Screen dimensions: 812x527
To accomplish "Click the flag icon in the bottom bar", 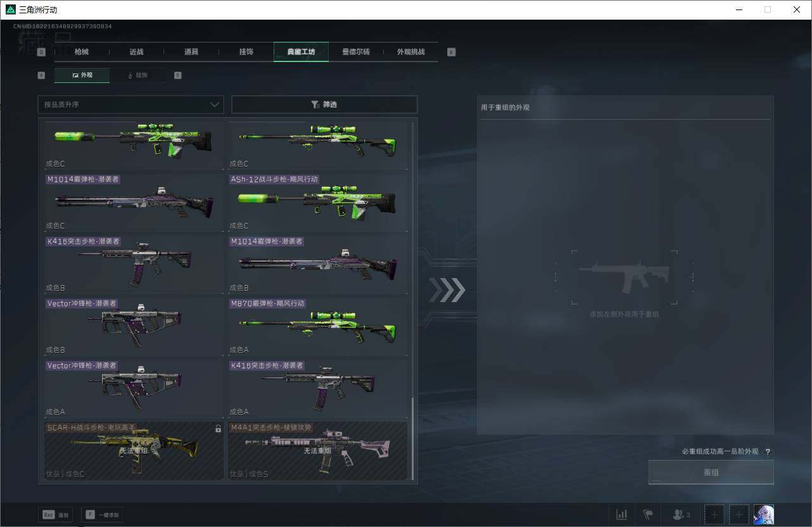I will tap(647, 514).
